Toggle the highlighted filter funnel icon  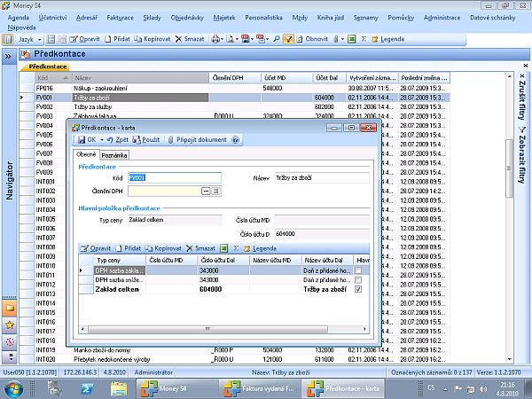(287, 39)
